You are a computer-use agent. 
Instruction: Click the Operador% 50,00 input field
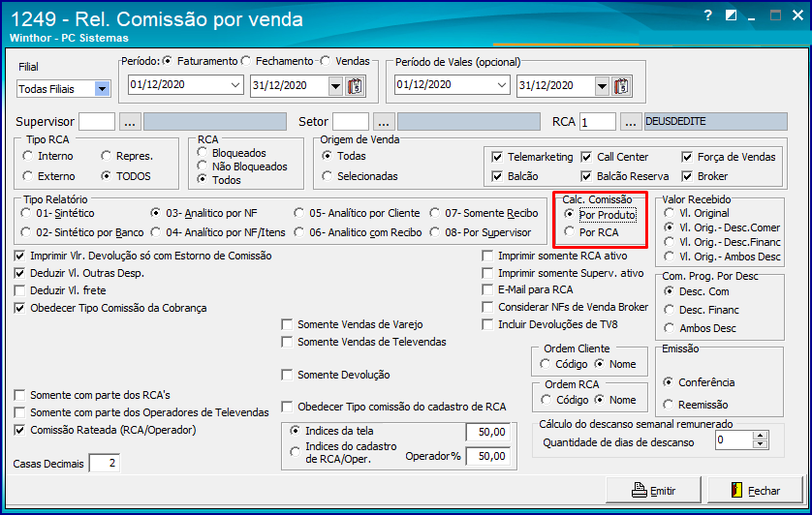click(x=487, y=456)
